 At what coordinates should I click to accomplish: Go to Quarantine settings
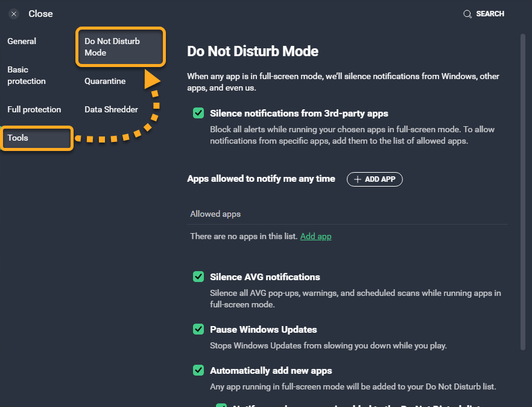pyautogui.click(x=105, y=81)
